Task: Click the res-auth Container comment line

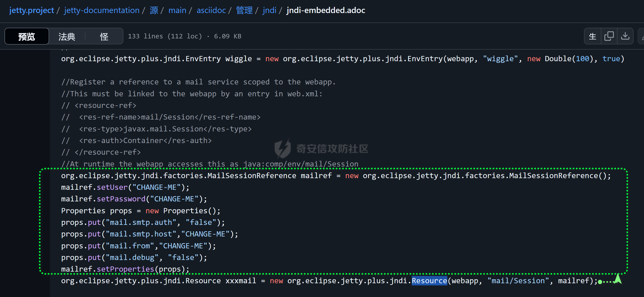Action: click(x=136, y=140)
